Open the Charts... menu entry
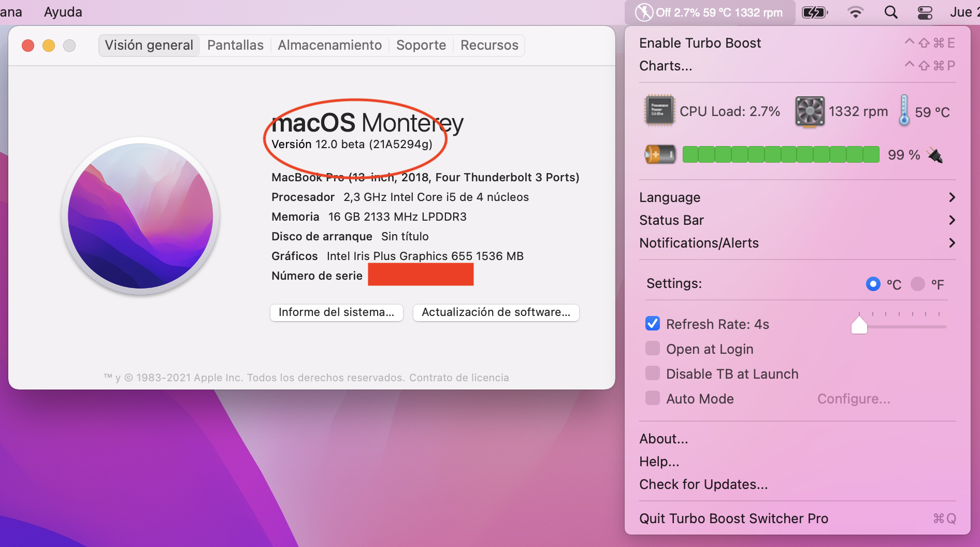 (x=797, y=66)
